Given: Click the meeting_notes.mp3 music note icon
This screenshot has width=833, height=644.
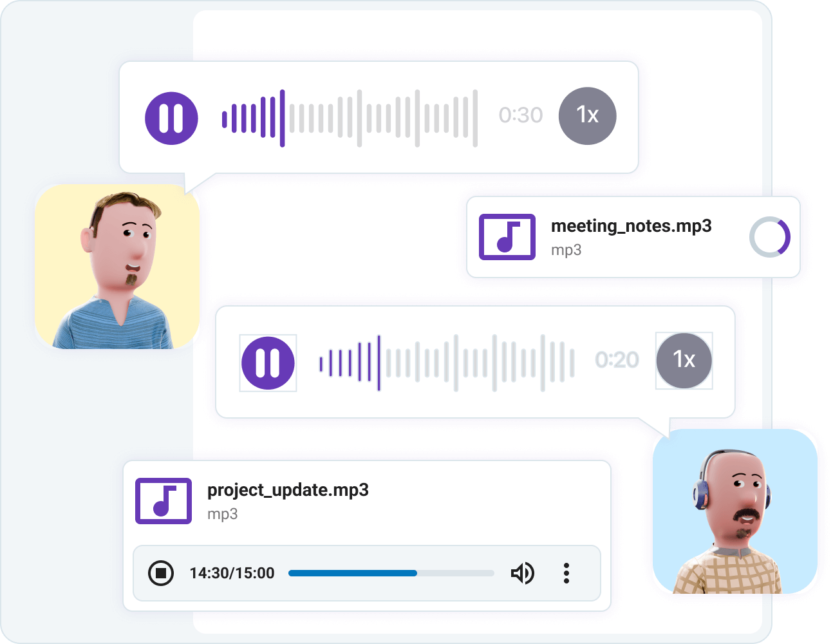Looking at the screenshot, I should click(x=507, y=237).
